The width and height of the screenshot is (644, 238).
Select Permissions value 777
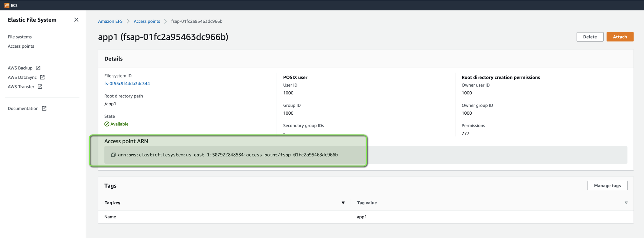(x=465, y=133)
